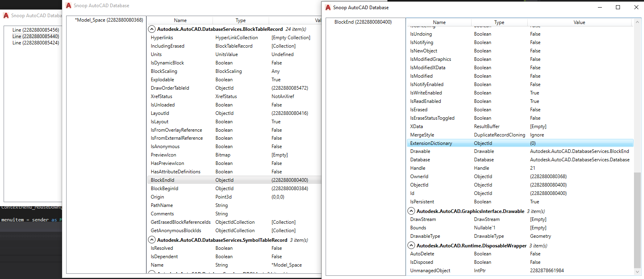Image resolution: width=644 pixels, height=279 pixels.
Task: Select the BlockEnd (2282880080400) tree node
Action: (x=363, y=22)
